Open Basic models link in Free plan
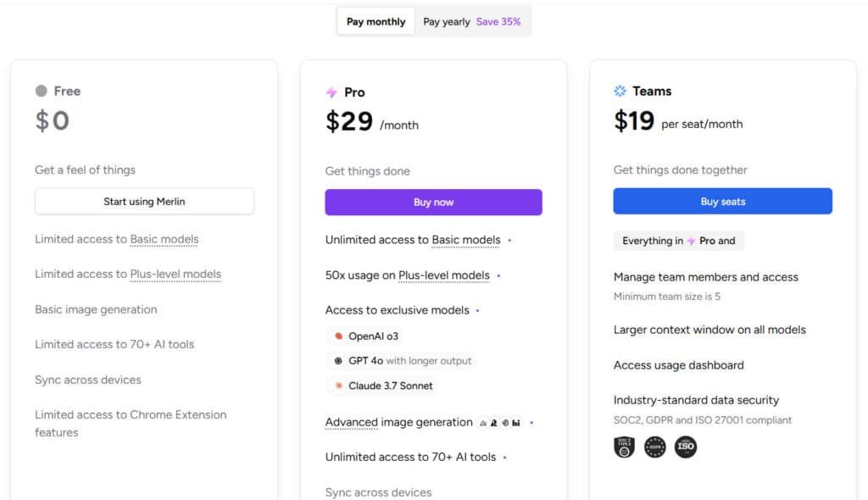Viewport: 868px width, 500px height. 164,240
